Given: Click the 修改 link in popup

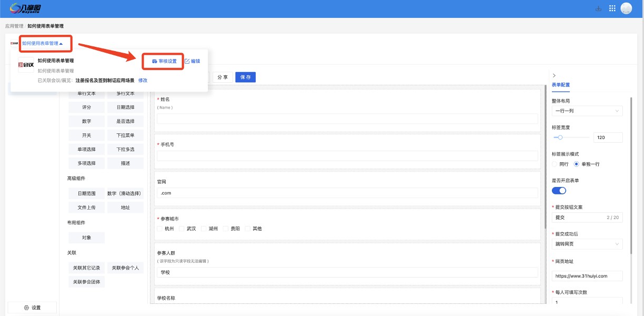Looking at the screenshot, I should (x=143, y=80).
